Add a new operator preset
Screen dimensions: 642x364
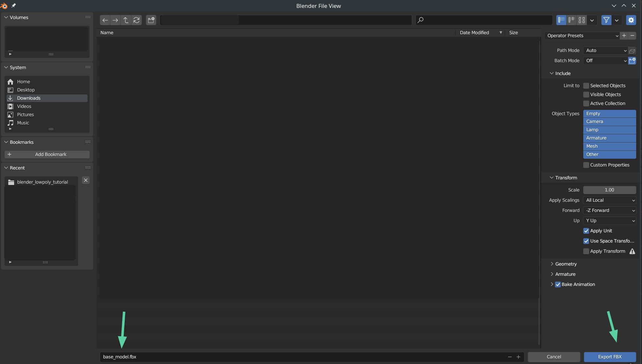pos(624,36)
